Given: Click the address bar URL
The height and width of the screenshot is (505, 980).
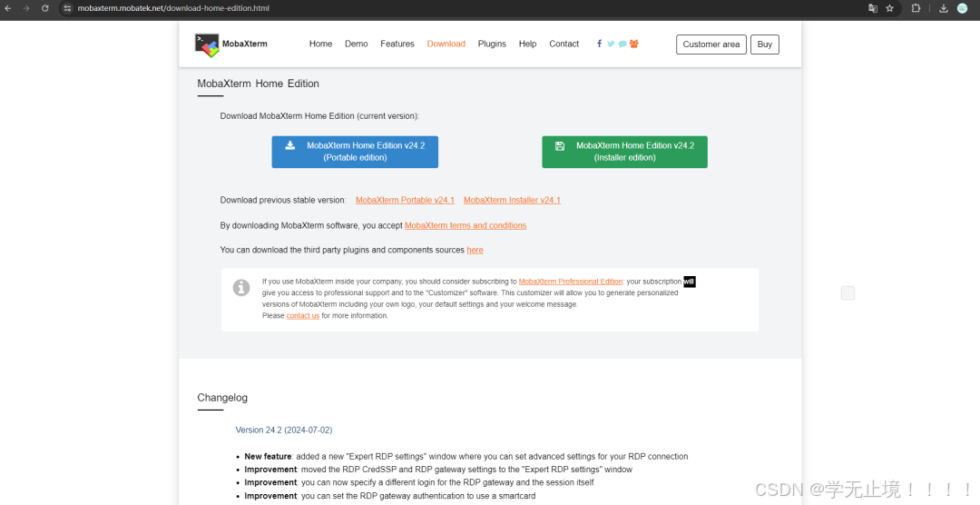Looking at the screenshot, I should coord(173,8).
